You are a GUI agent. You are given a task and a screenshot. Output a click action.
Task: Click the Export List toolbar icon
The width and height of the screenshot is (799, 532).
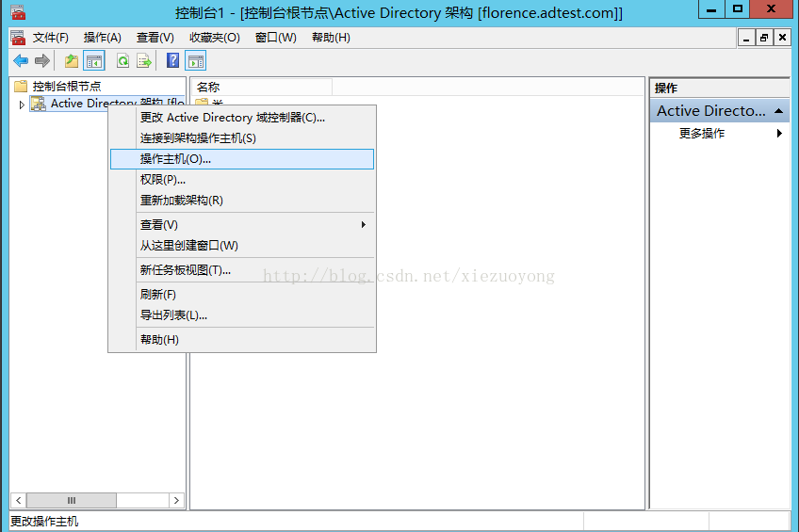coord(144,61)
